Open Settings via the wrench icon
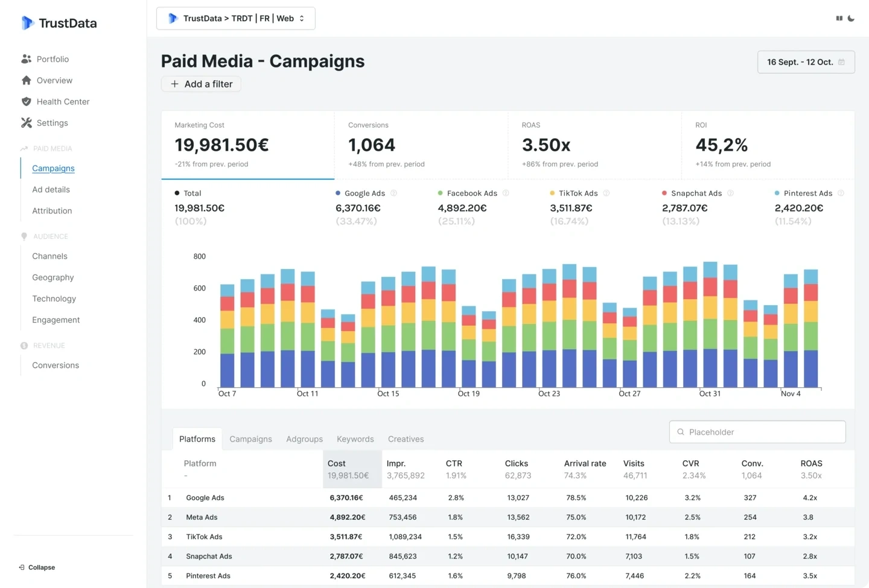The image size is (869, 588). coord(27,122)
